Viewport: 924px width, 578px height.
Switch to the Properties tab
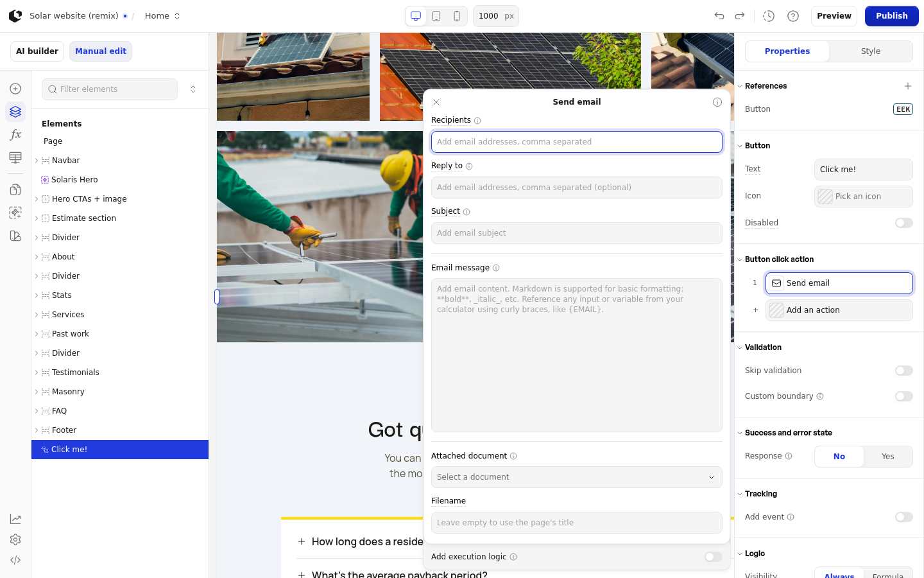pos(787,51)
